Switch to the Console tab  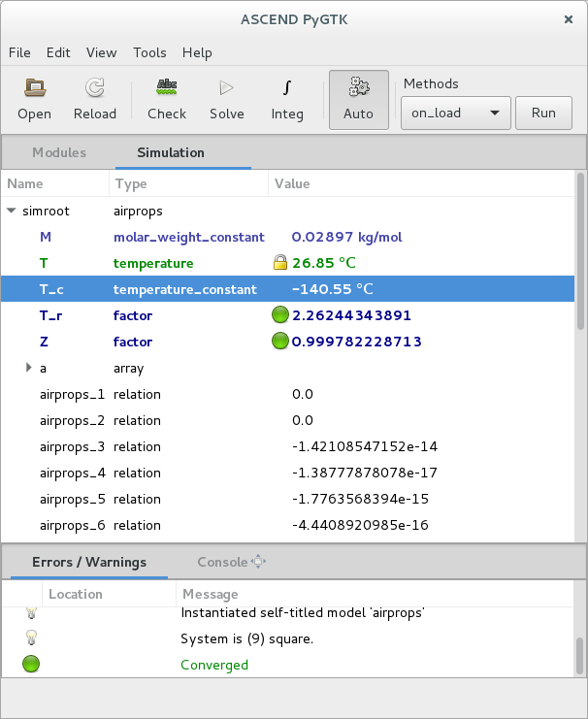coord(222,562)
